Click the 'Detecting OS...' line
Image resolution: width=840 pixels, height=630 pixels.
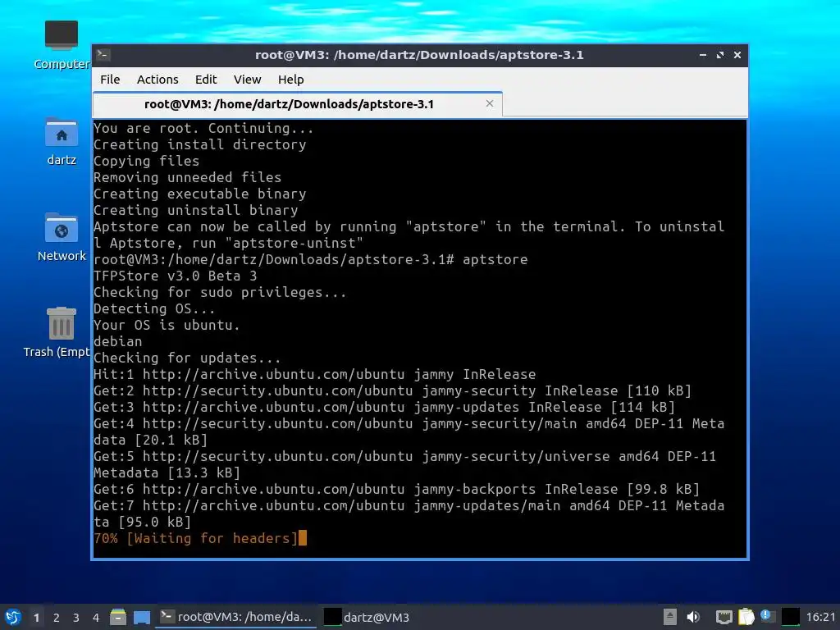(x=154, y=308)
